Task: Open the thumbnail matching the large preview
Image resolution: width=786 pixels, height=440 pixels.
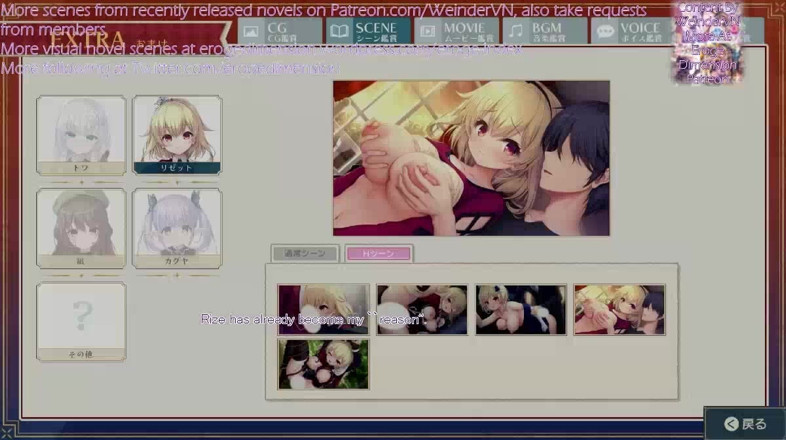Action: tap(620, 310)
